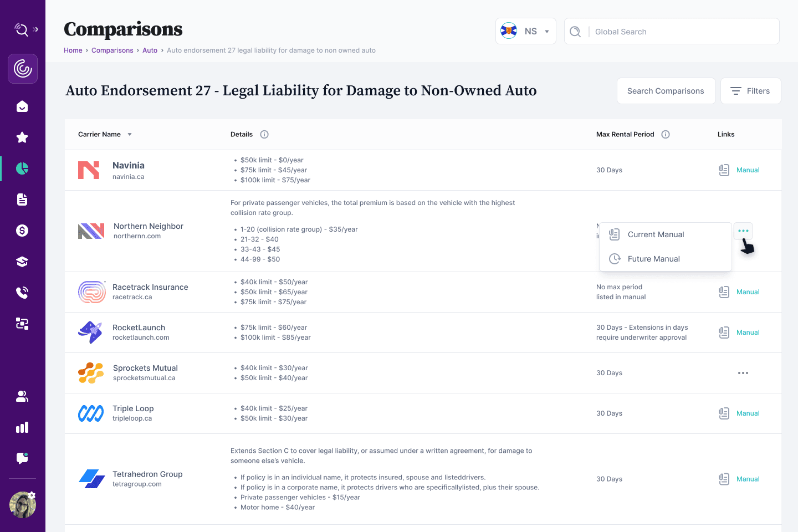Expand the sidebar using the chevron arrows

pyautogui.click(x=36, y=29)
